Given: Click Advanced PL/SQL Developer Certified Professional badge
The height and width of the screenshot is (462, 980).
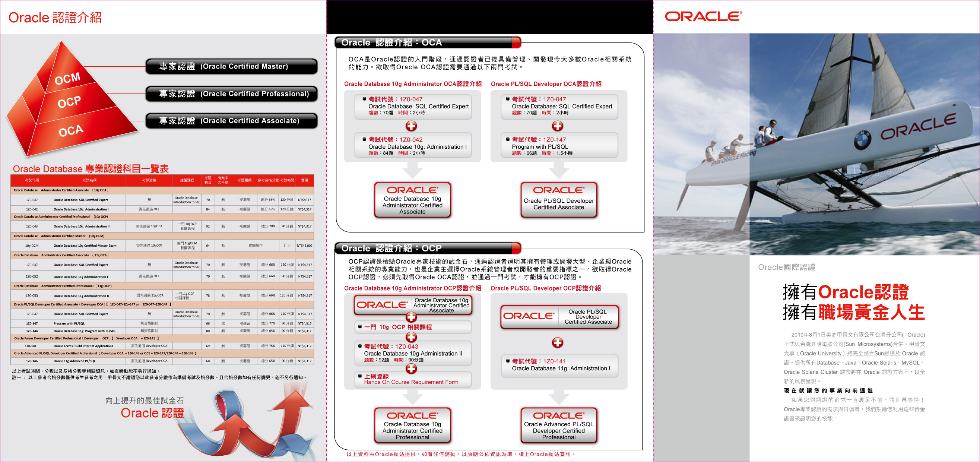Looking at the screenshot, I should pyautogui.click(x=558, y=425).
